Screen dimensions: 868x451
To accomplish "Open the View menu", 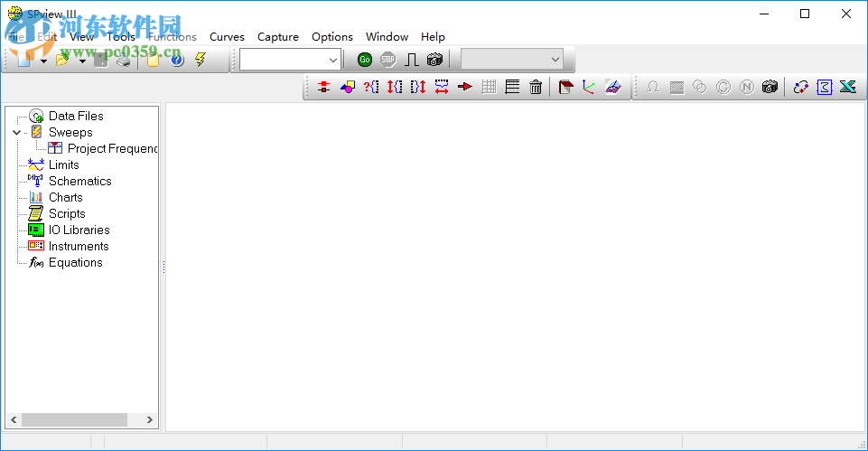I will [81, 36].
